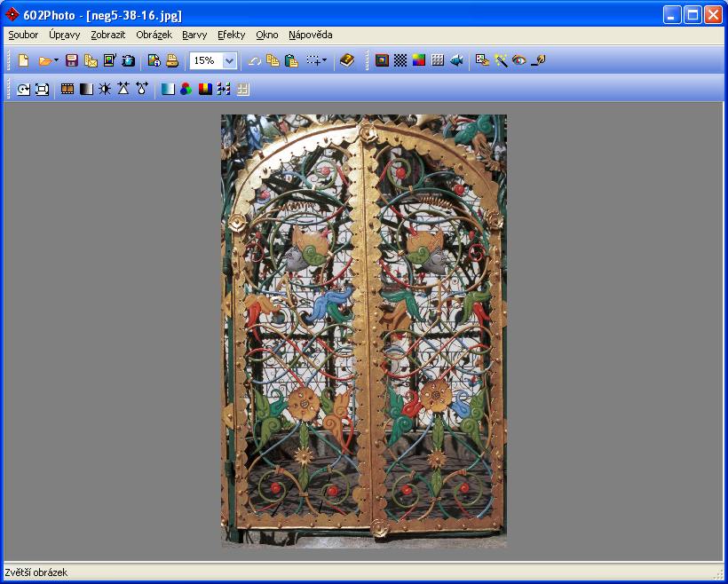The image size is (728, 584).
Task: Adjust RGB color balance circles icon
Action: 186,89
